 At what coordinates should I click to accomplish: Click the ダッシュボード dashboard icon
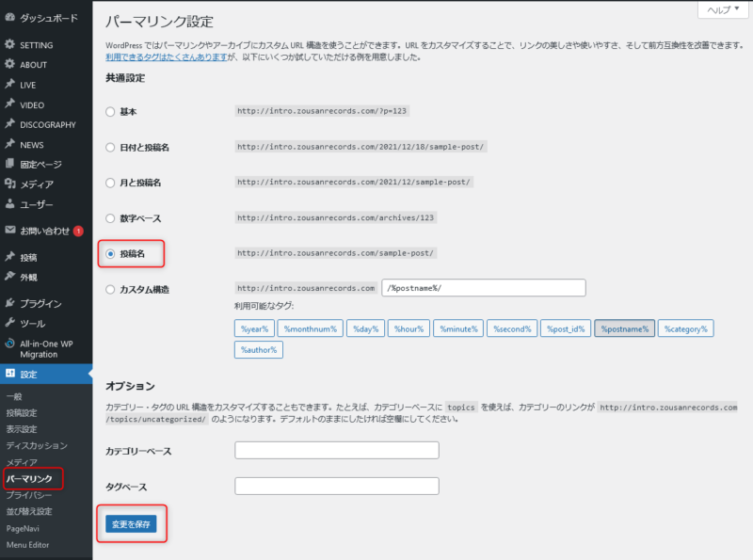[x=9, y=18]
